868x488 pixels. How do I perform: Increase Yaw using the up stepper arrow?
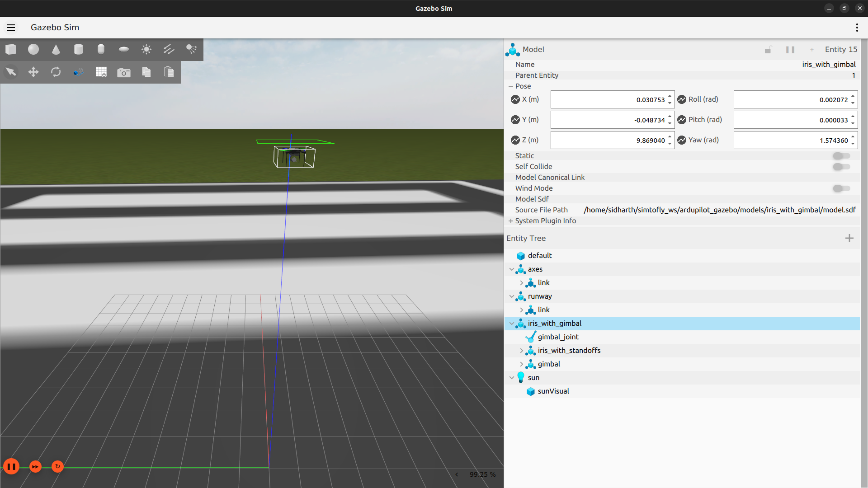coord(853,137)
